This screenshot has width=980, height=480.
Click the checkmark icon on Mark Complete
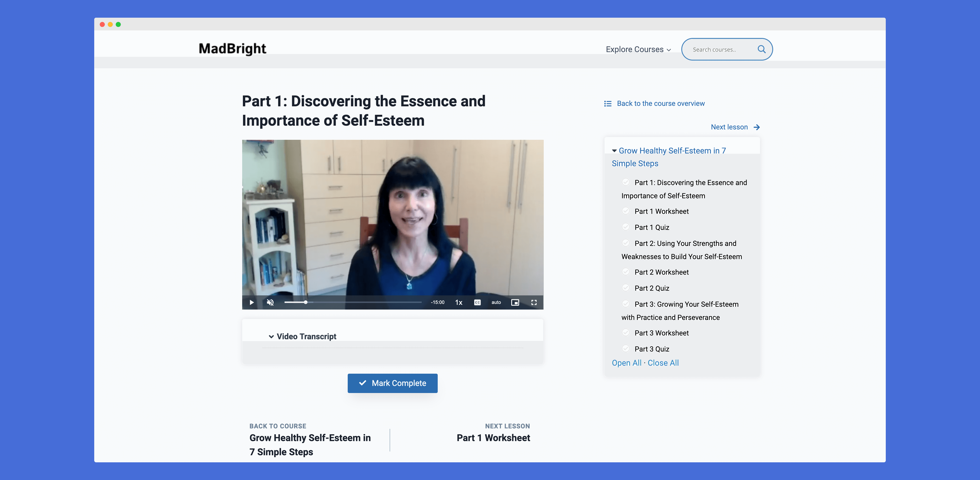click(x=362, y=383)
